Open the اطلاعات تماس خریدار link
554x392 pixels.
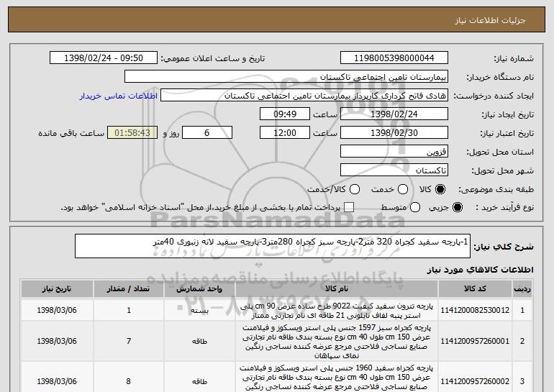click(x=119, y=96)
